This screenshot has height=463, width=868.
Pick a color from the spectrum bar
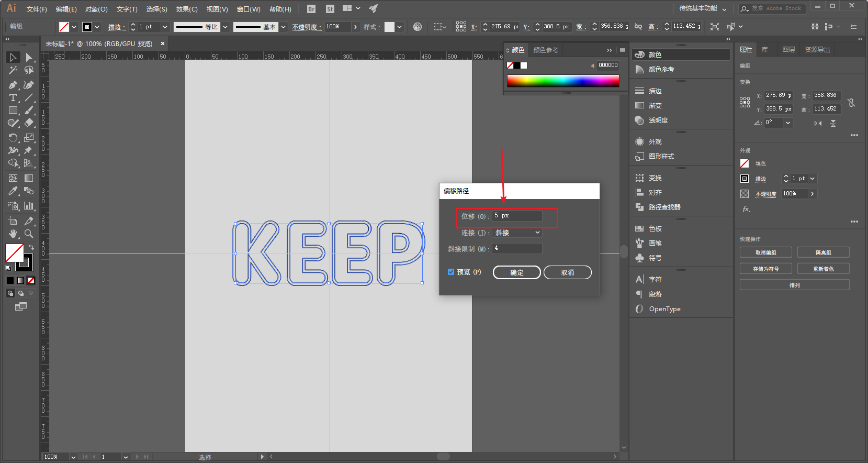point(563,81)
